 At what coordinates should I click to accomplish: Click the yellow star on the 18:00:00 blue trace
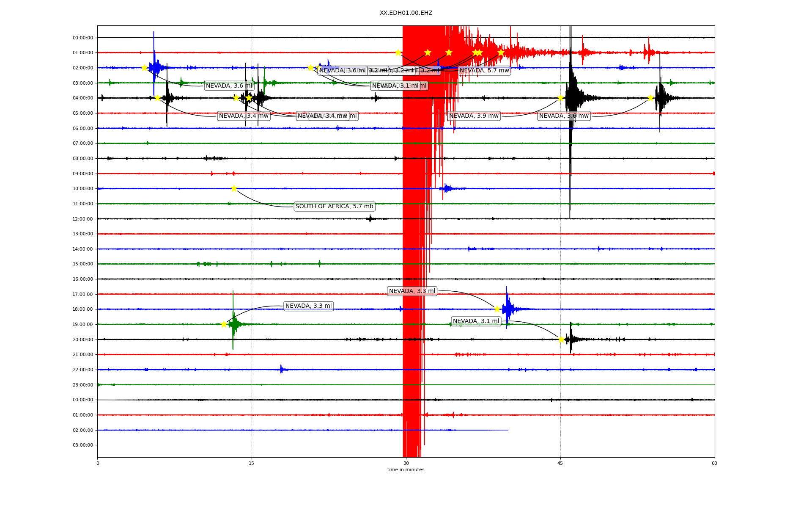(x=497, y=309)
